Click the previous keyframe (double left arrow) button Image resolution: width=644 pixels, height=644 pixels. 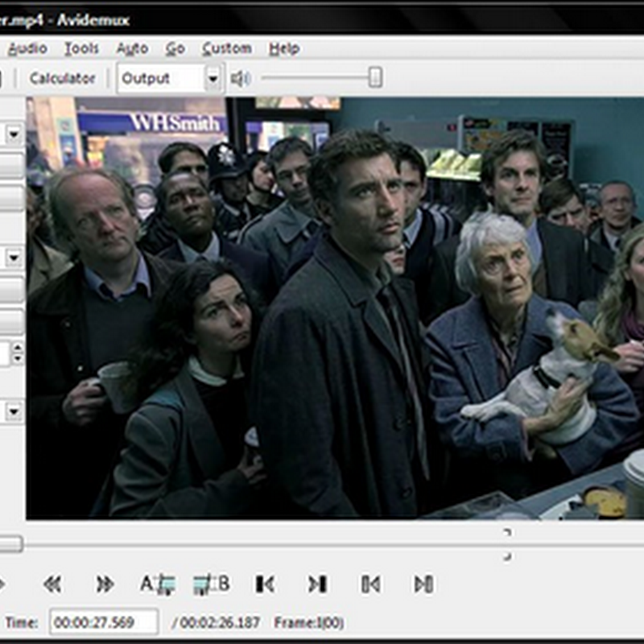52,584
